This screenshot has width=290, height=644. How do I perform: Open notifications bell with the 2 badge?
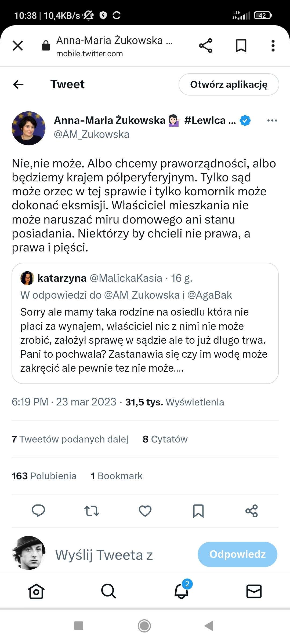[x=182, y=591]
